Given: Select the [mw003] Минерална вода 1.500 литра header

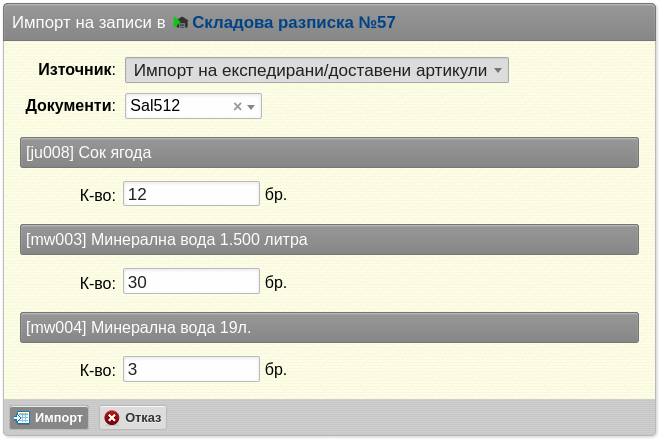Looking at the screenshot, I should 330,240.
